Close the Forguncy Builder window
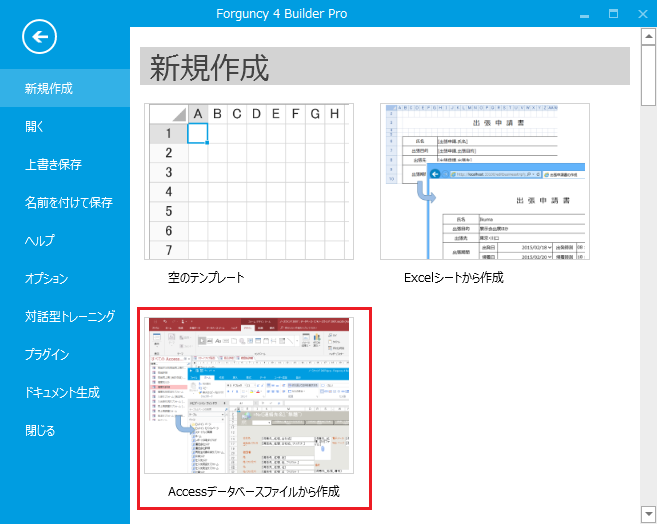The width and height of the screenshot is (657, 524). coord(643,14)
